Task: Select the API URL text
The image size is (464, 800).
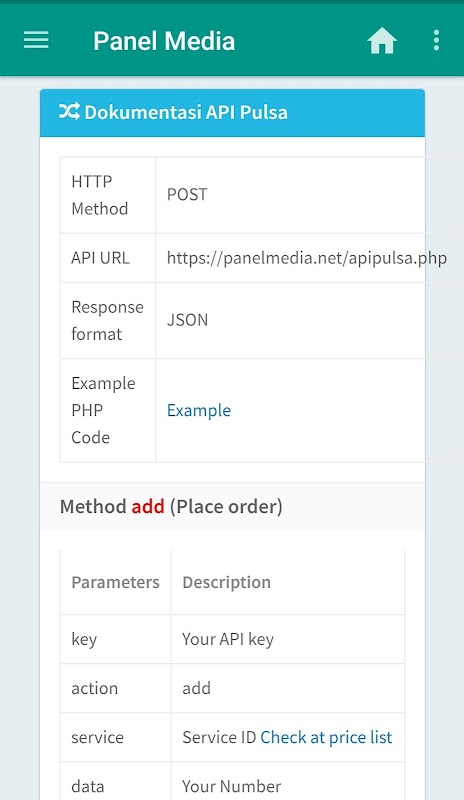Action: tap(307, 258)
